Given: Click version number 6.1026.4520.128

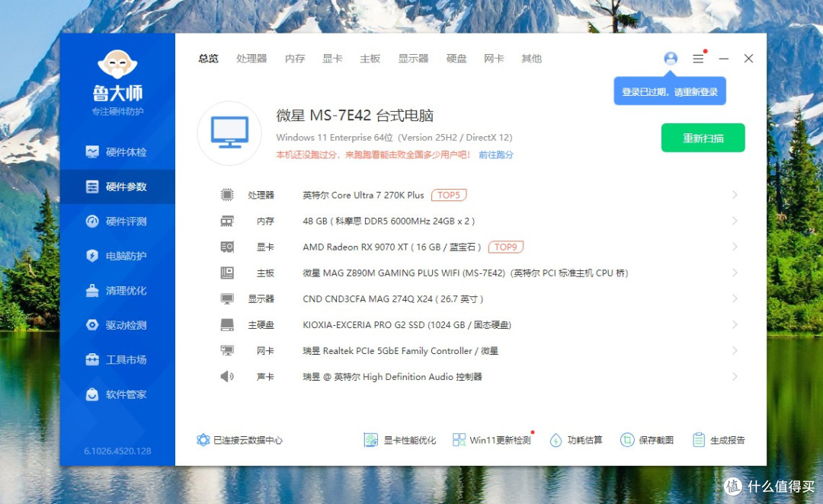Looking at the screenshot, I should click(x=117, y=451).
